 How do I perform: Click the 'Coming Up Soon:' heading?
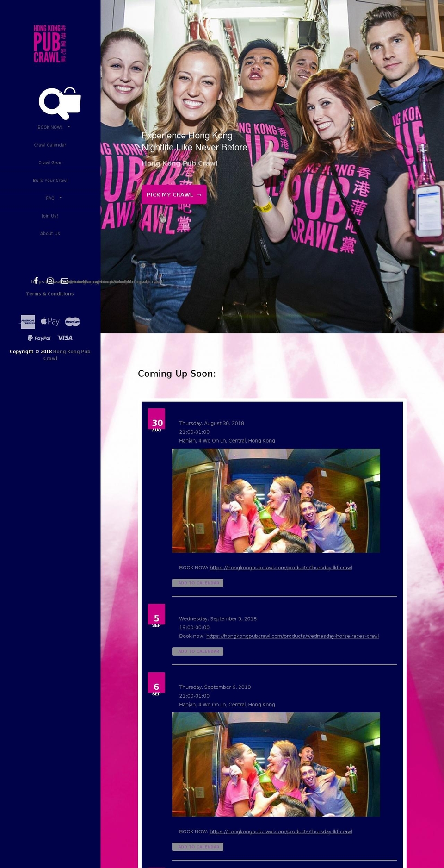point(177,374)
